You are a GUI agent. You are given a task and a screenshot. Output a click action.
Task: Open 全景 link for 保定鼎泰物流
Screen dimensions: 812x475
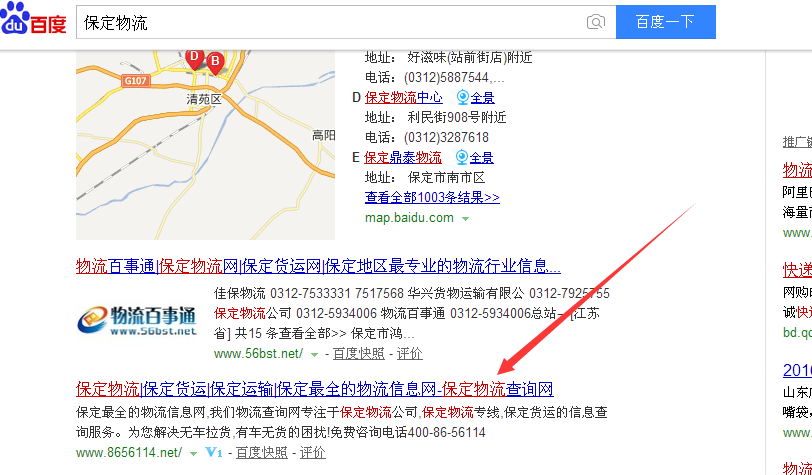(482, 157)
